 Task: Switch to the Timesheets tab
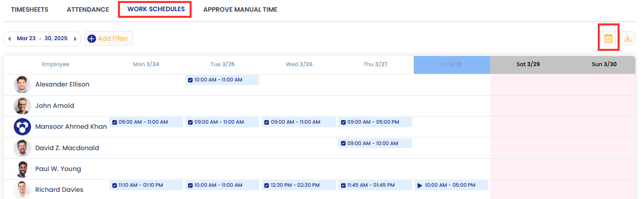29,10
